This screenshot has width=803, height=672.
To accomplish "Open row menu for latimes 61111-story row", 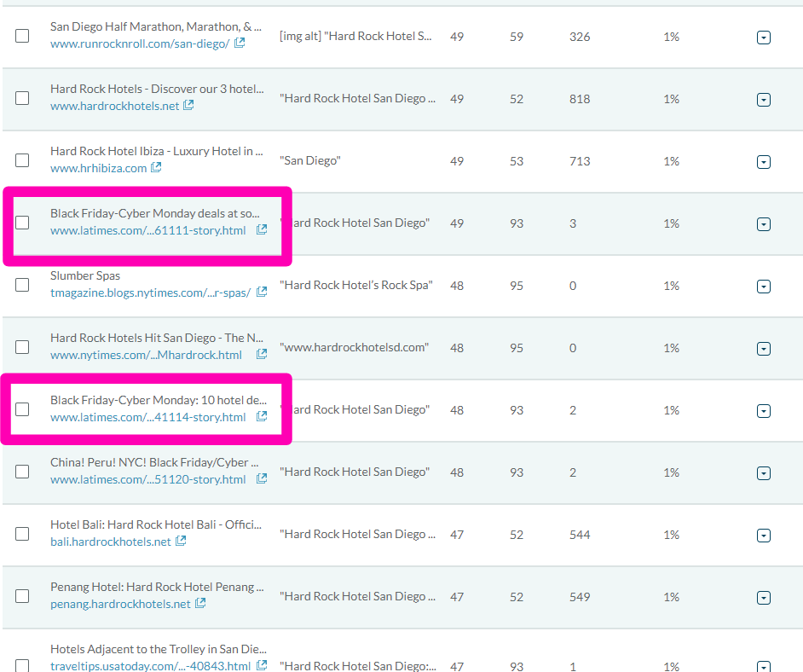I will pos(764,224).
